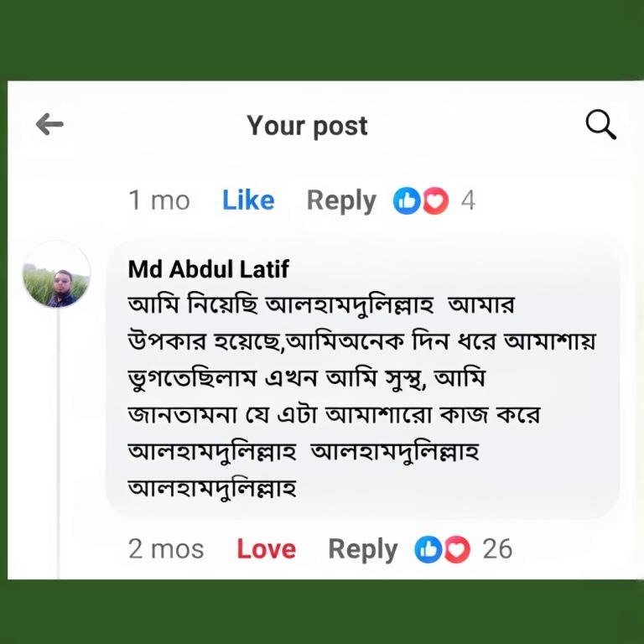
Task: Tap the back arrow icon
Action: [49, 125]
